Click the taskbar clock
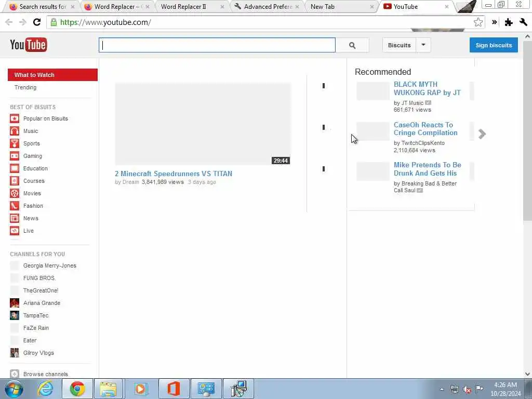 click(x=506, y=389)
